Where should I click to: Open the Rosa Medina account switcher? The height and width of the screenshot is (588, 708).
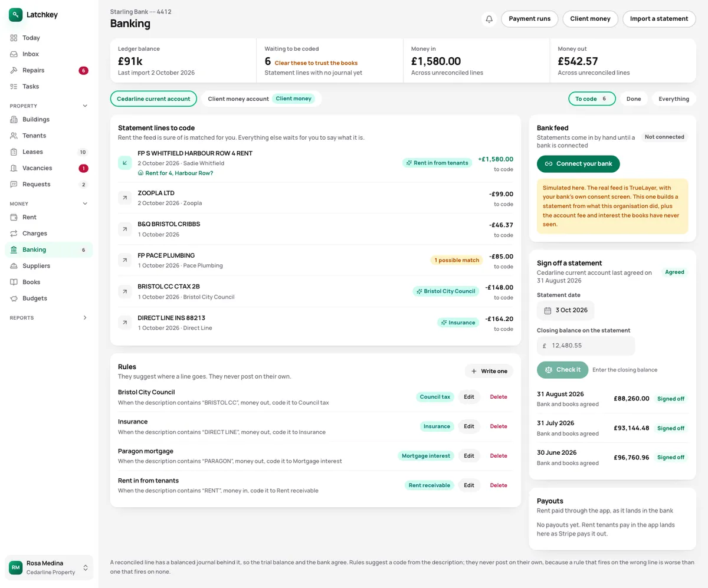click(x=49, y=567)
